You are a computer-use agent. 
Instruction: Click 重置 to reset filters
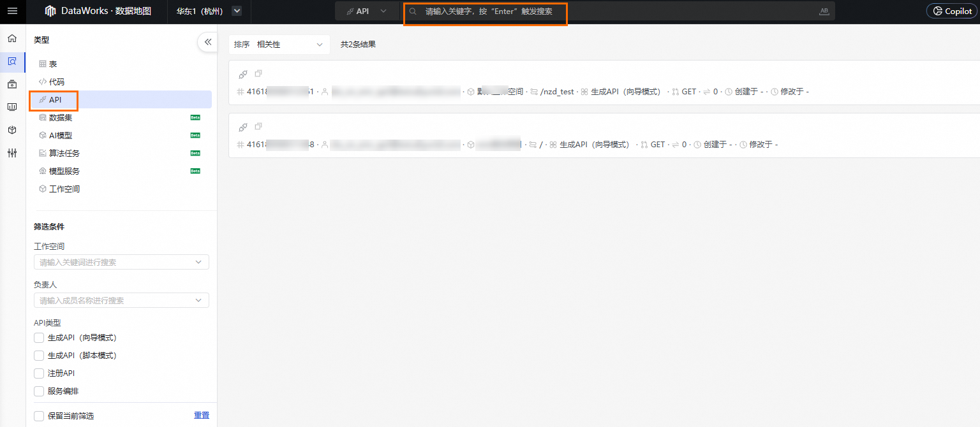coord(202,416)
